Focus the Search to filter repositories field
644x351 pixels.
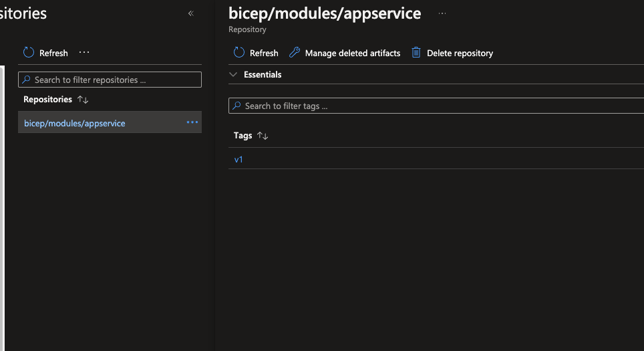click(x=110, y=80)
